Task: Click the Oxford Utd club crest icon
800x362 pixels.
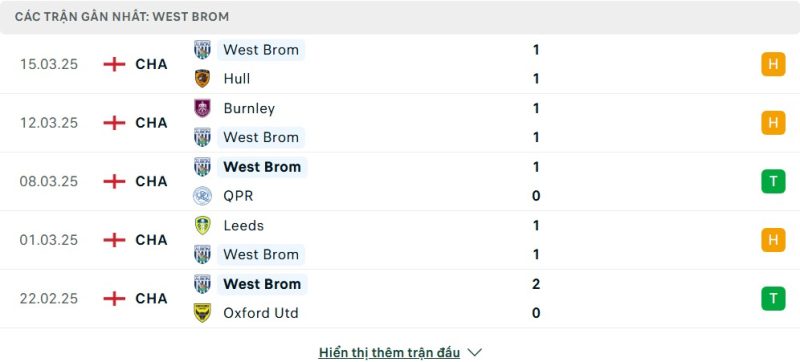Action: tap(203, 313)
